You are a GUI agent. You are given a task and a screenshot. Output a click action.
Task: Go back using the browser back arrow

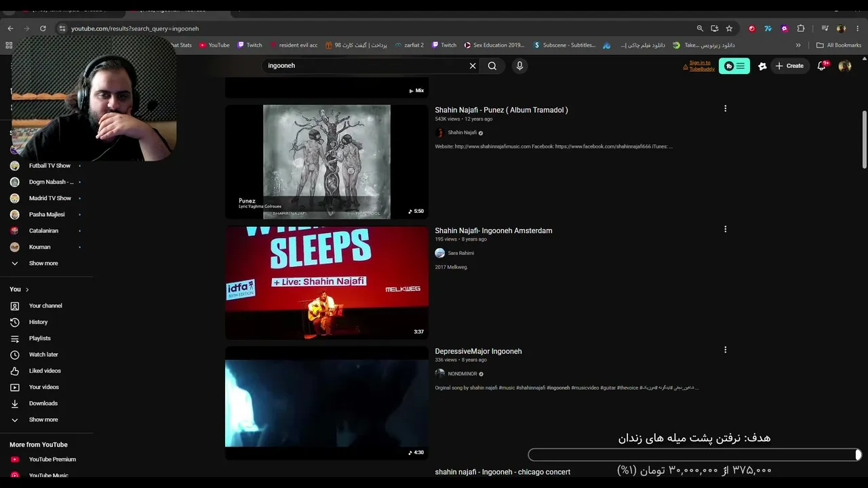(x=10, y=28)
